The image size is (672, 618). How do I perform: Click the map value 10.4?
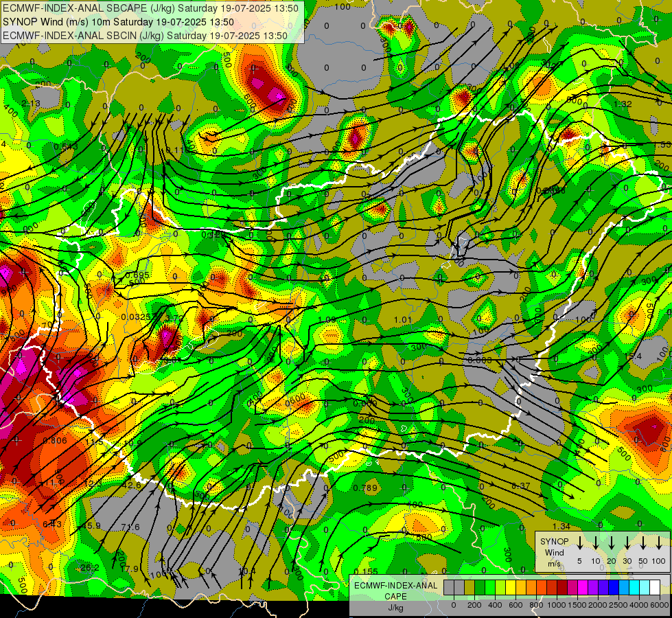(247, 571)
